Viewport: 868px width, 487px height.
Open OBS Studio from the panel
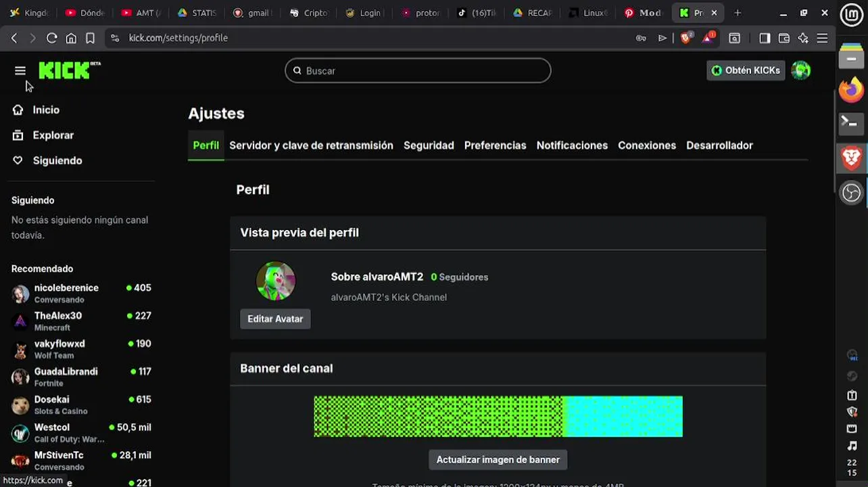click(852, 193)
